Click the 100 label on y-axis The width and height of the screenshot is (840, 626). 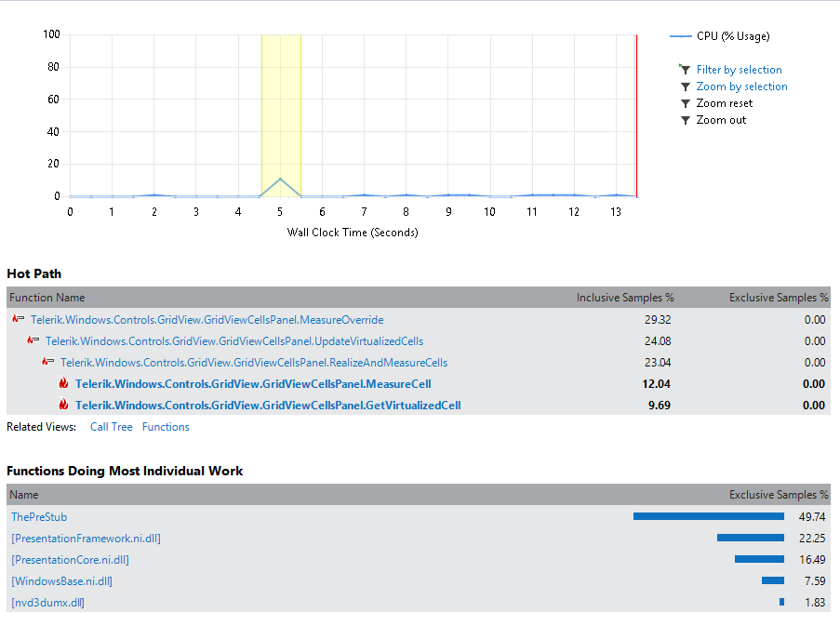point(51,34)
